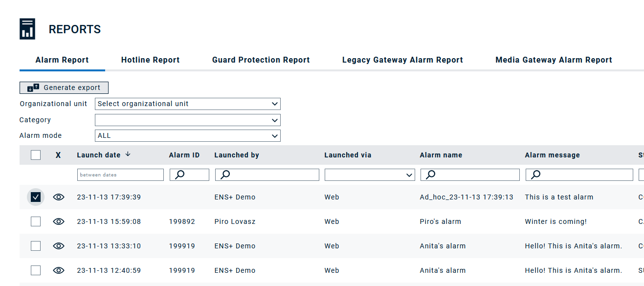Select the Media Gateway Alarm Report tab
Image resolution: width=644 pixels, height=286 pixels.
coord(554,60)
